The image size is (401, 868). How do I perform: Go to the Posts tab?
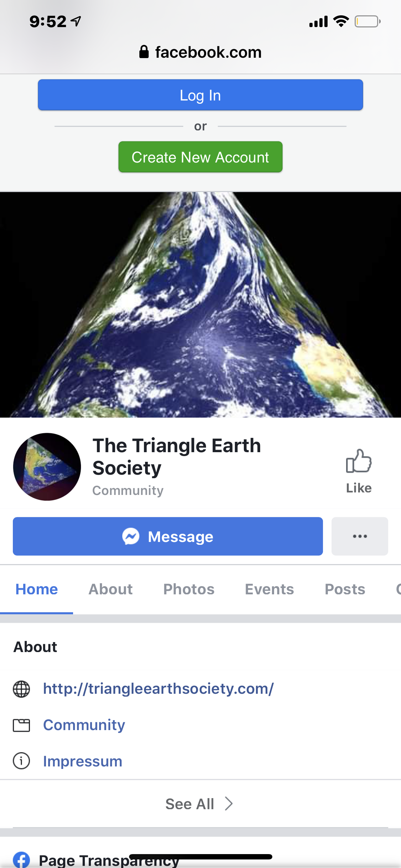pyautogui.click(x=345, y=589)
